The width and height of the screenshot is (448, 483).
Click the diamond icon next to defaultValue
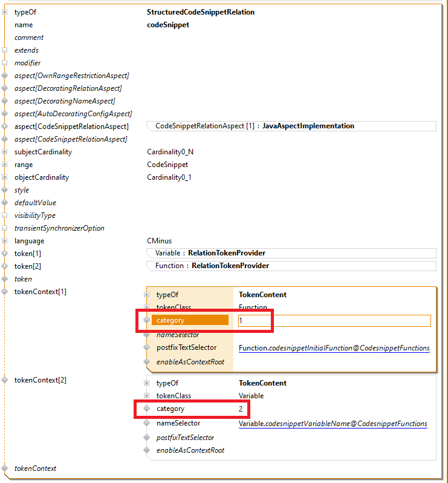click(x=5, y=203)
